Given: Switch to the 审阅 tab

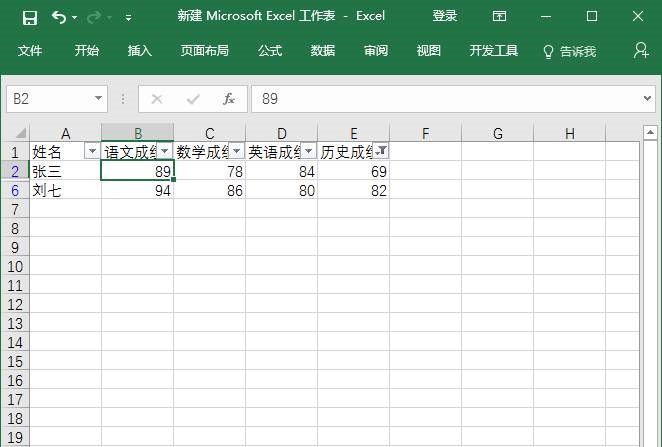Looking at the screenshot, I should 376,51.
